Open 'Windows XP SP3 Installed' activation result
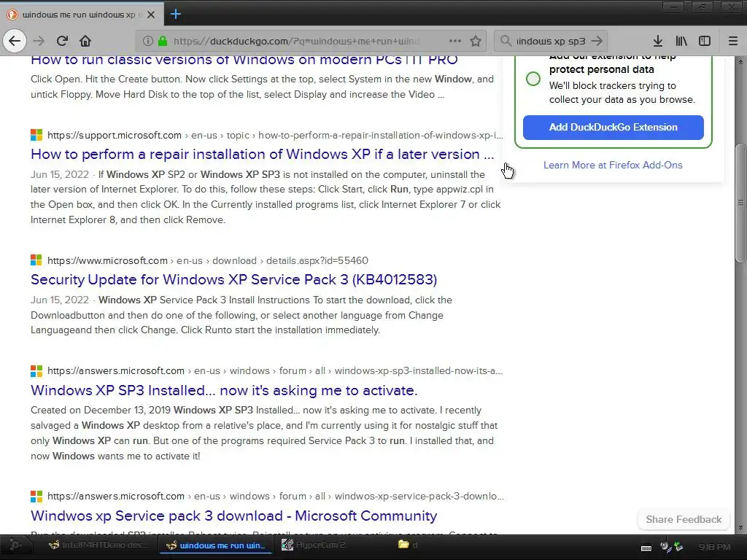 click(224, 391)
